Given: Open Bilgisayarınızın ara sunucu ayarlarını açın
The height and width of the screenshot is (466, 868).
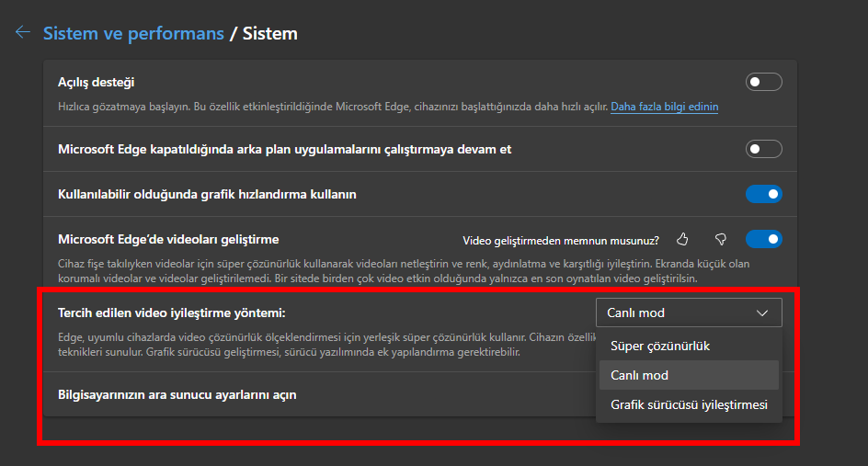Looking at the screenshot, I should tap(177, 394).
